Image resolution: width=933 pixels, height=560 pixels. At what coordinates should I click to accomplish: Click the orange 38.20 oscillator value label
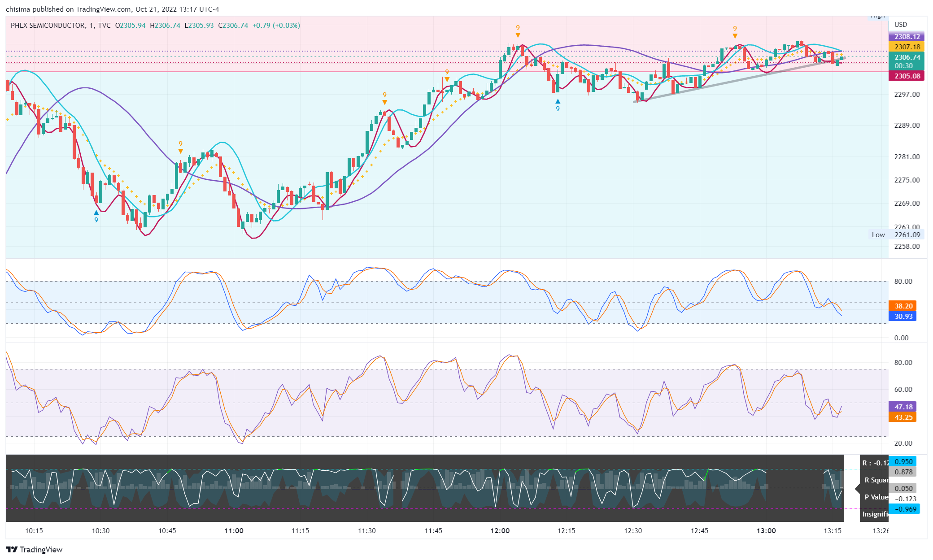click(903, 306)
